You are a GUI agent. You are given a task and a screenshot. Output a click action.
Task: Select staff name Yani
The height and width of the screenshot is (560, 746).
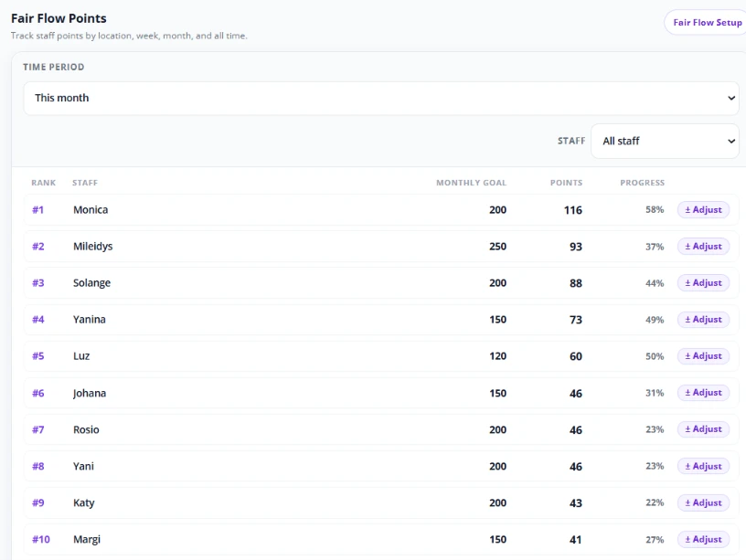(x=83, y=466)
